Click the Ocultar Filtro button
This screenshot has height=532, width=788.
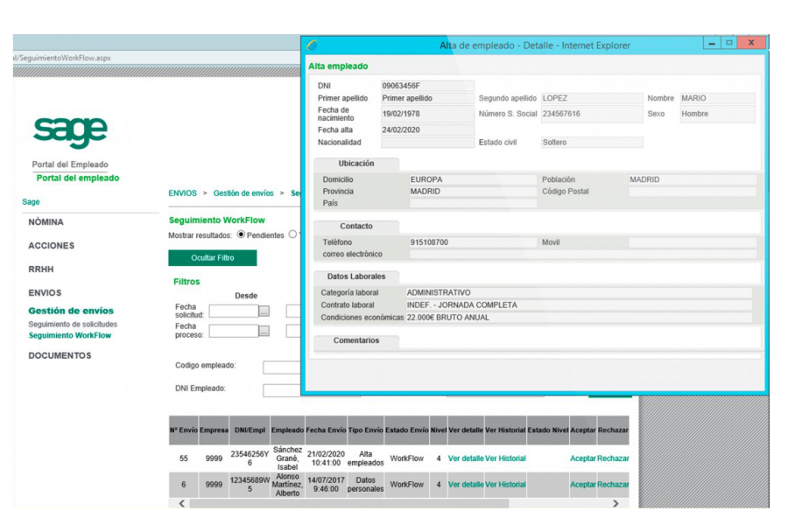(213, 258)
